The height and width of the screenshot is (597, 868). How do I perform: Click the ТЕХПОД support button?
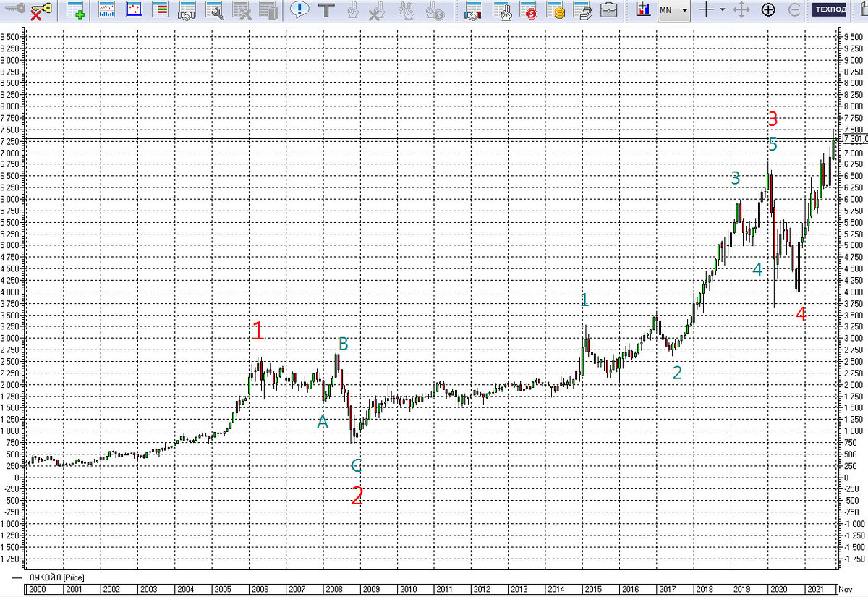pyautogui.click(x=829, y=10)
